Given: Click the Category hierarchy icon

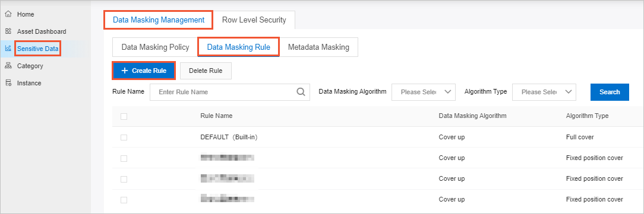Looking at the screenshot, I should 8,66.
